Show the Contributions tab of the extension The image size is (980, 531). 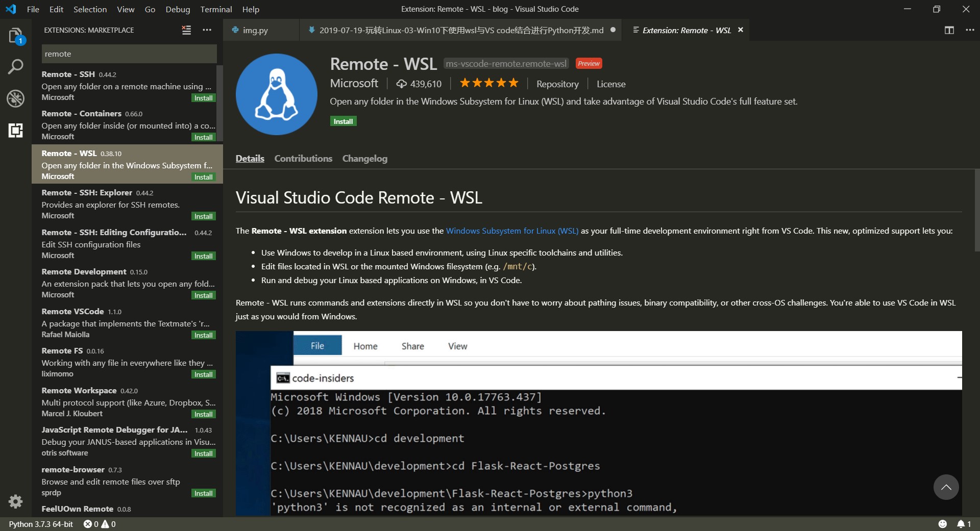(303, 159)
